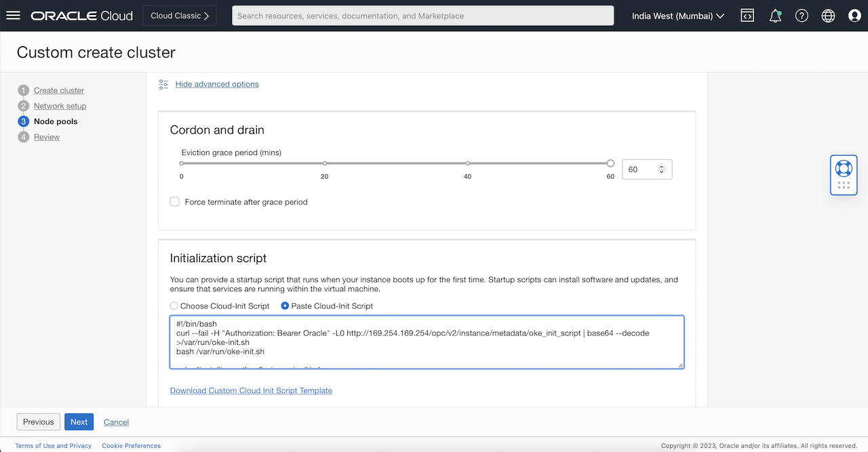Click the advanced options sliders icon
Screen dimensions: 868x452
click(x=163, y=84)
